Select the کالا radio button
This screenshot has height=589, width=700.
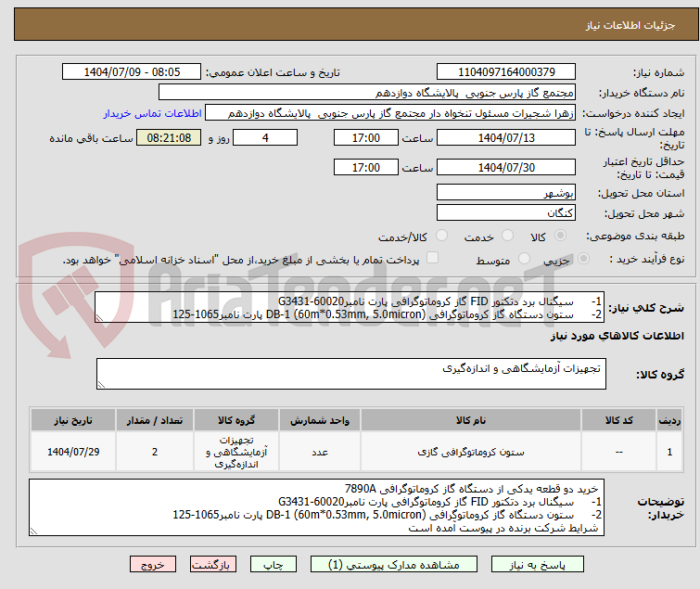pyautogui.click(x=560, y=236)
